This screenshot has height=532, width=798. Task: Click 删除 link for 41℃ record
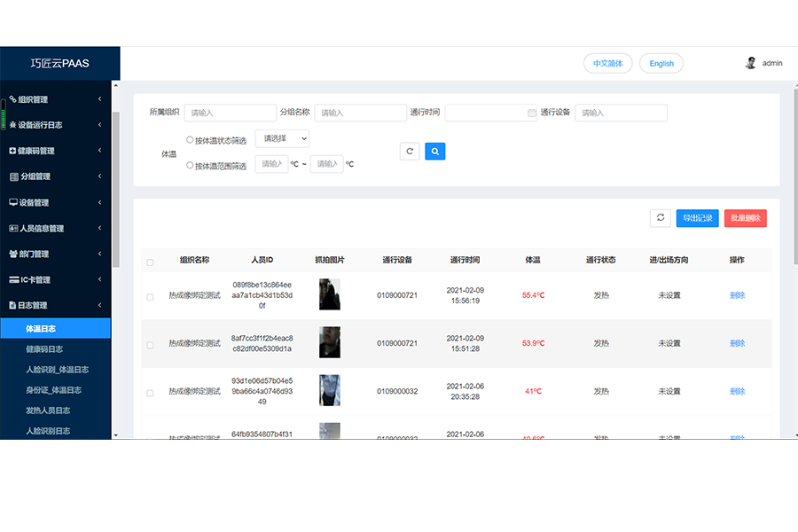click(x=737, y=391)
